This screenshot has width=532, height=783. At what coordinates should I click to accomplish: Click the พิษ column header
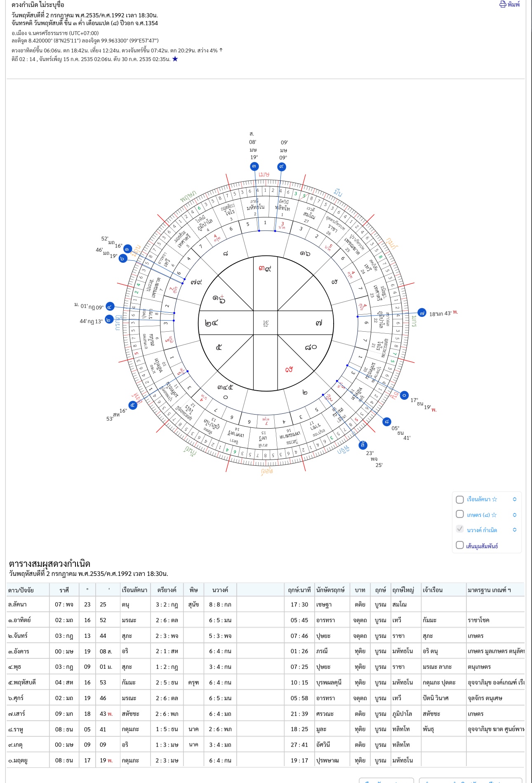point(193,590)
